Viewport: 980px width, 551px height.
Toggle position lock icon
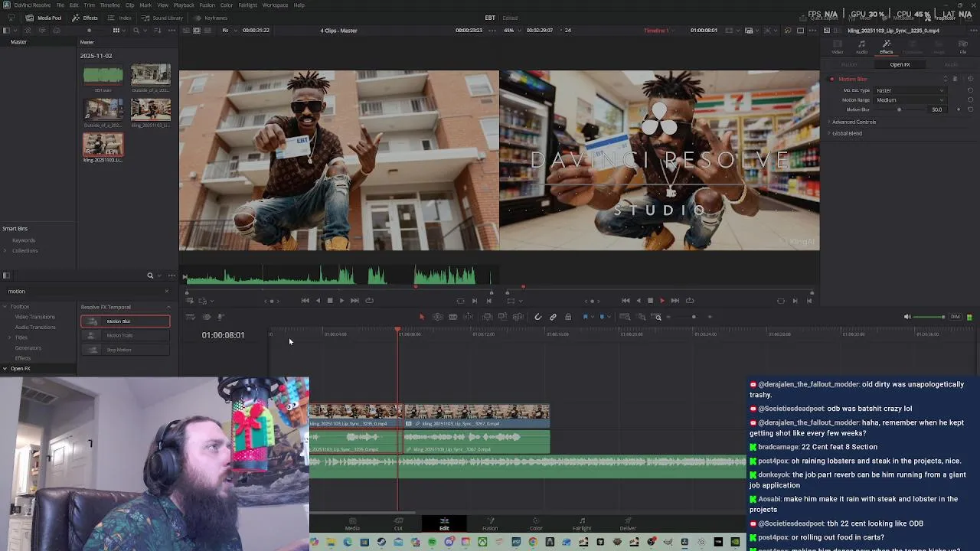tap(568, 317)
